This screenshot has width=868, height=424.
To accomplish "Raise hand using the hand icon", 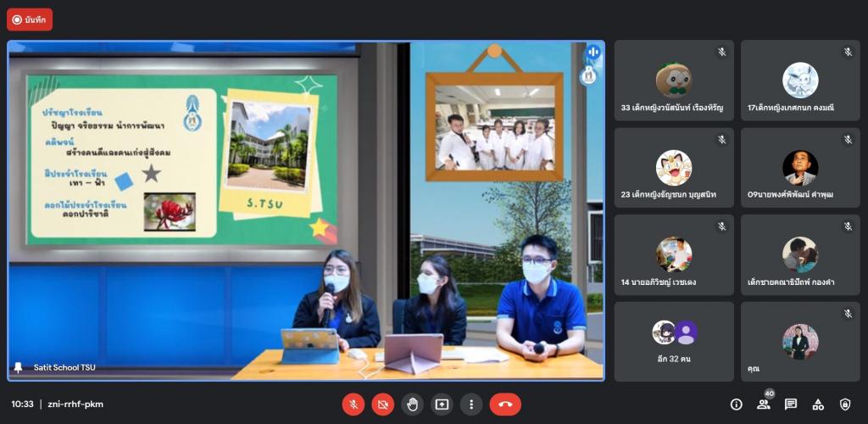I will point(413,404).
